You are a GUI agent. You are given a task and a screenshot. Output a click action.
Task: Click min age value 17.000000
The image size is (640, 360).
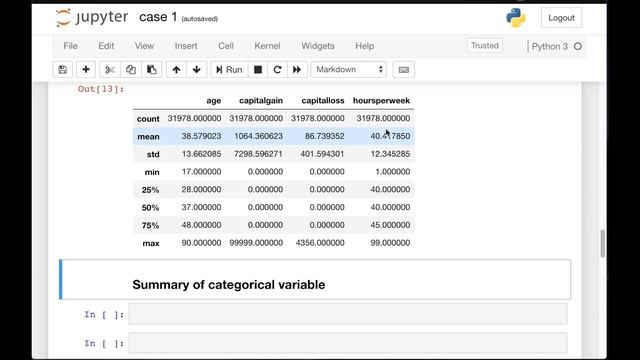(201, 172)
